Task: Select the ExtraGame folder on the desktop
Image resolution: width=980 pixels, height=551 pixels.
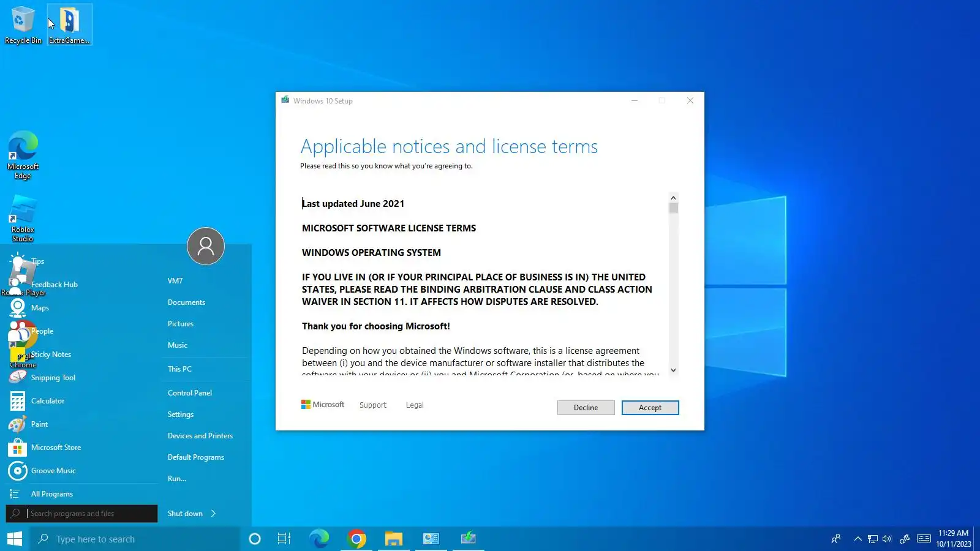Action: click(69, 25)
